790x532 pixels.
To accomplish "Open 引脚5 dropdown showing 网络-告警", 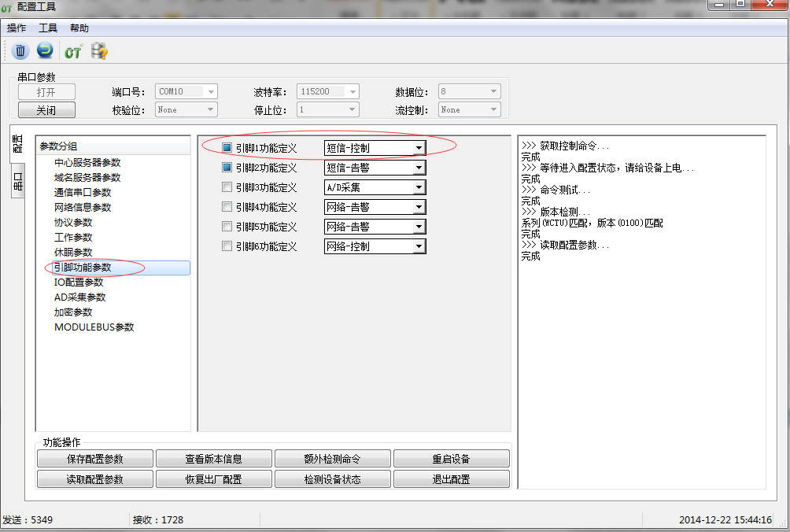I will tap(375, 226).
